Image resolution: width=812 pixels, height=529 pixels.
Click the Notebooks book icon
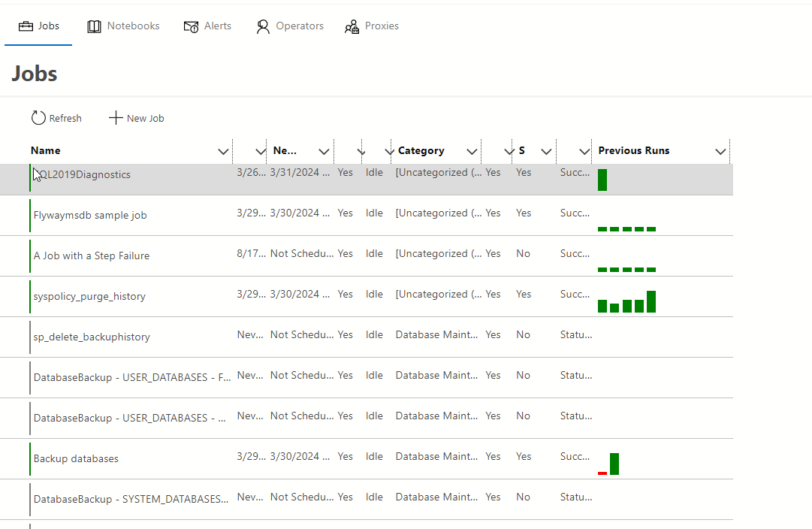pos(94,26)
